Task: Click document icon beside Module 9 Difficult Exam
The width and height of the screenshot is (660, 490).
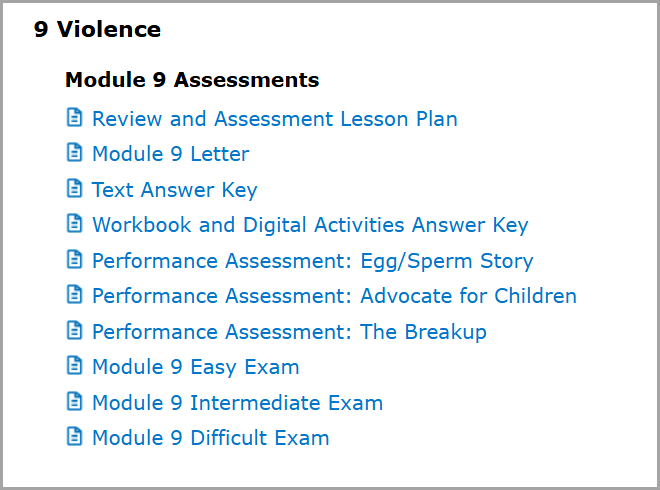Action: 75,437
